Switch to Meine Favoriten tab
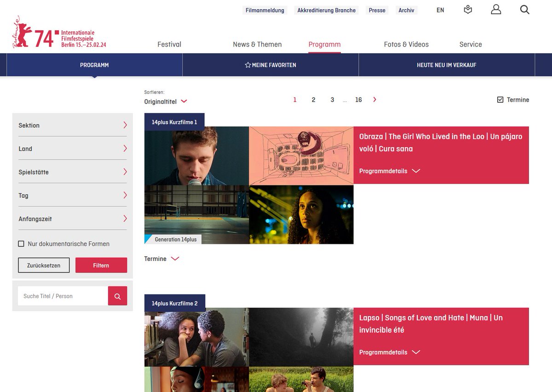This screenshot has height=392, width=552. click(x=270, y=65)
